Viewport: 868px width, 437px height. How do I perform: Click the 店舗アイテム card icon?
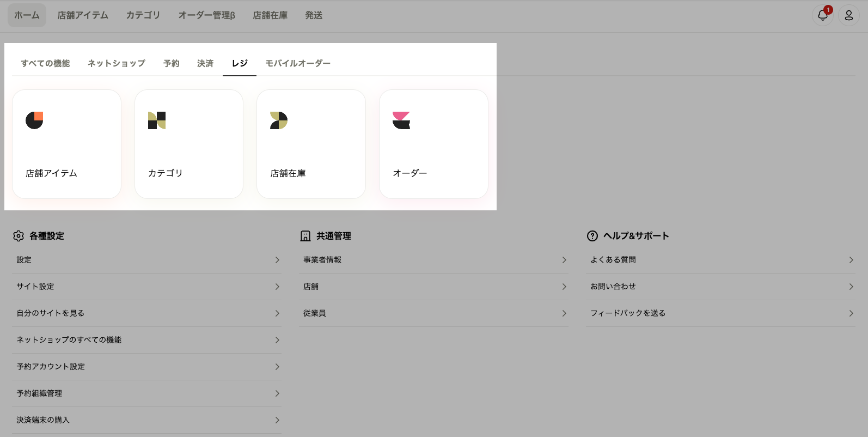pyautogui.click(x=34, y=120)
